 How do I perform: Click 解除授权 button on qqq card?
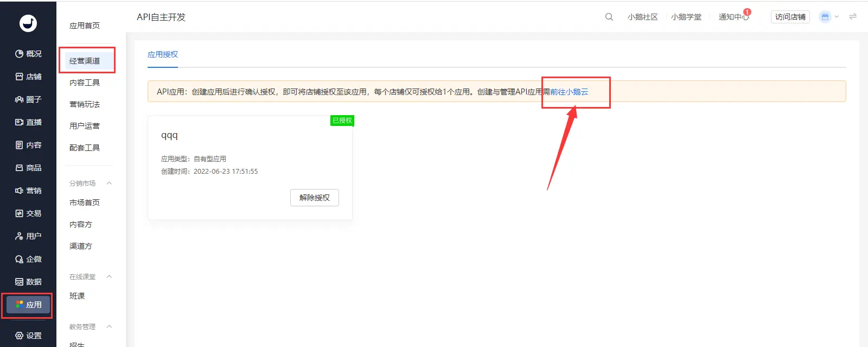pyautogui.click(x=315, y=198)
